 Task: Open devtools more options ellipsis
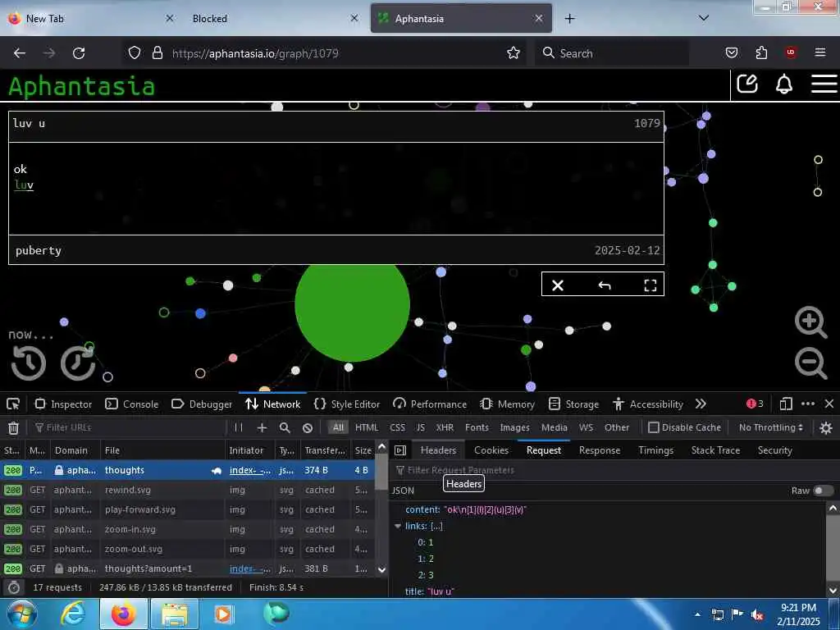click(x=808, y=404)
